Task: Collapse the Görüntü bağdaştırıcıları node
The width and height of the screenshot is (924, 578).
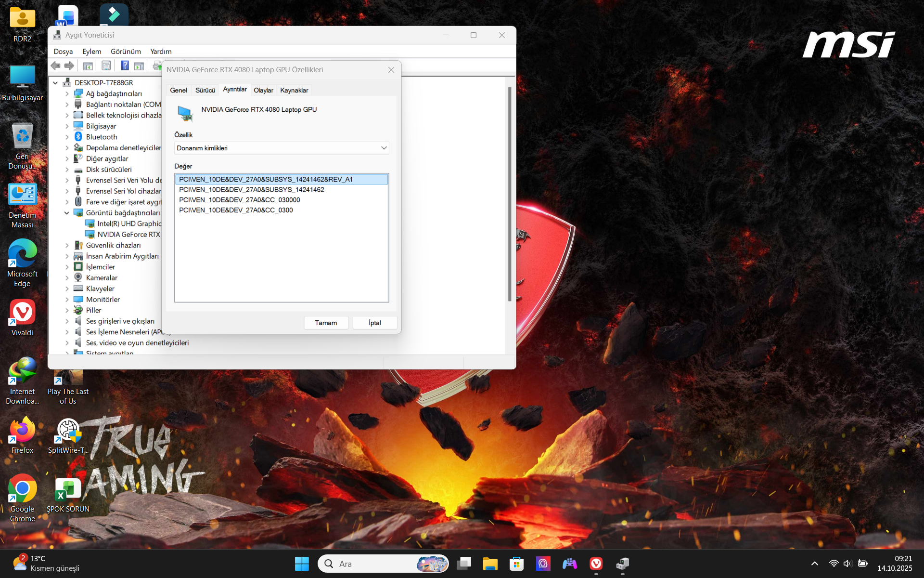Action: pos(67,213)
